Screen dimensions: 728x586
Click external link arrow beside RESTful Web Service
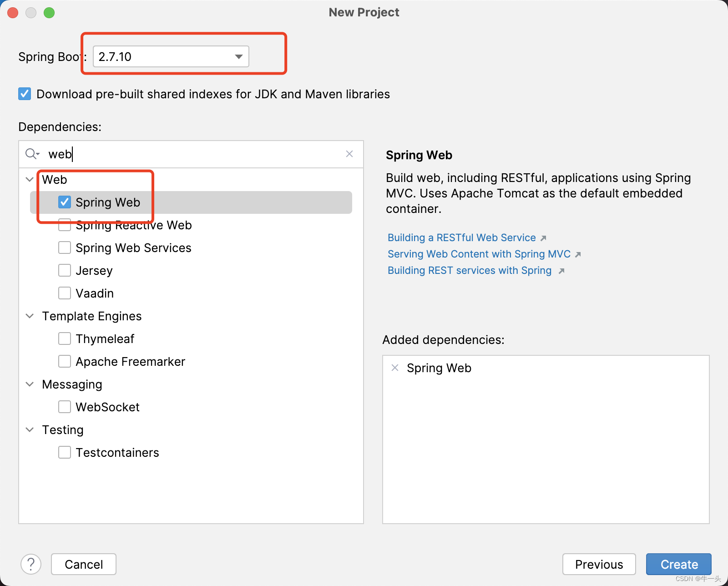[543, 238]
